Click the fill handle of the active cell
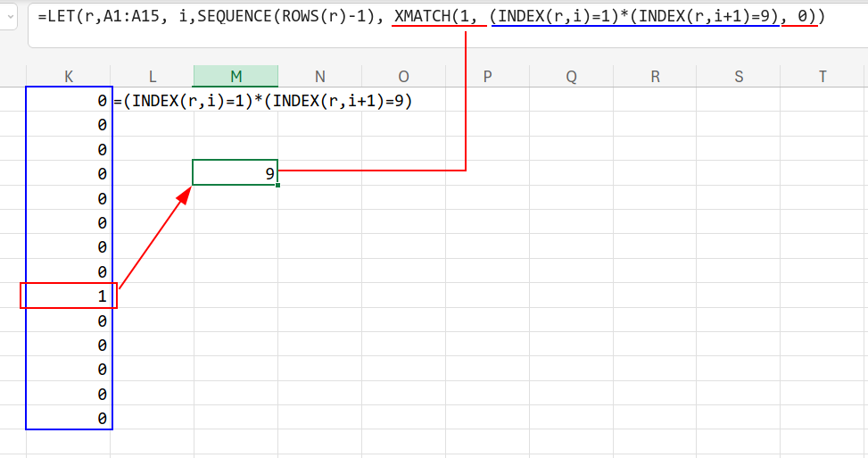868x458 pixels. point(278,185)
